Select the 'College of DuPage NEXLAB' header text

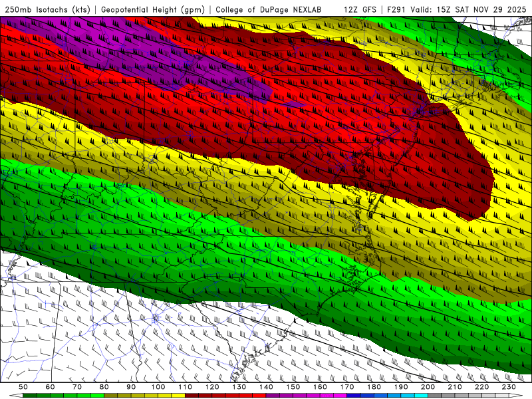tap(269, 9)
